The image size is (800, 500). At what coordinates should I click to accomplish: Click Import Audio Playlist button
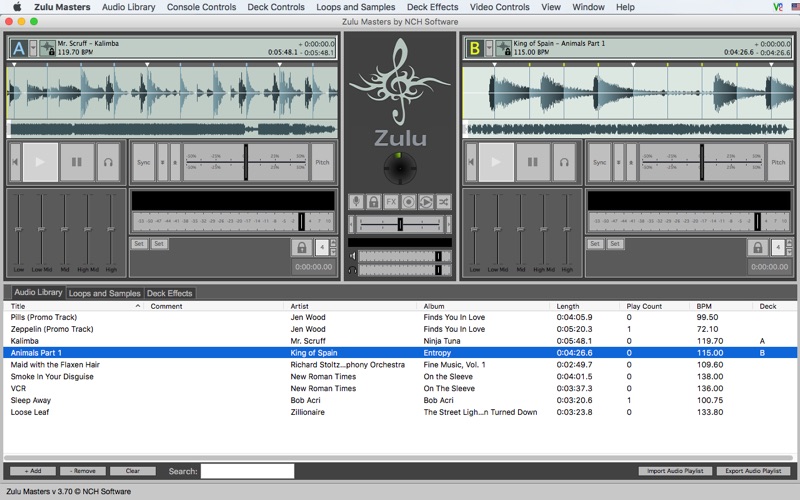676,471
